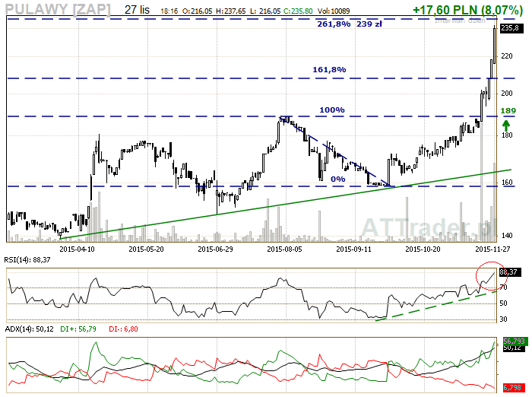Click the 261,8% Fibonacci level label
Viewport: 532px width, 397px height.
tap(334, 24)
